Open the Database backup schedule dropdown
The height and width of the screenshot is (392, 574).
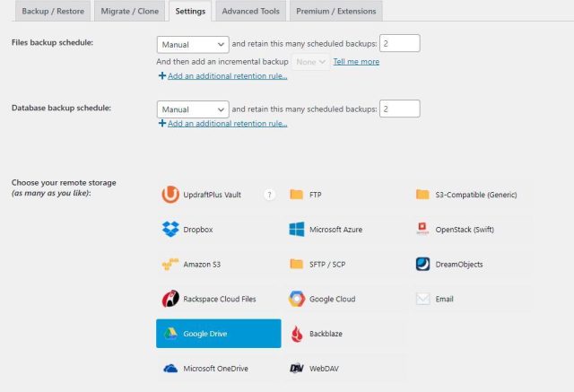193,109
